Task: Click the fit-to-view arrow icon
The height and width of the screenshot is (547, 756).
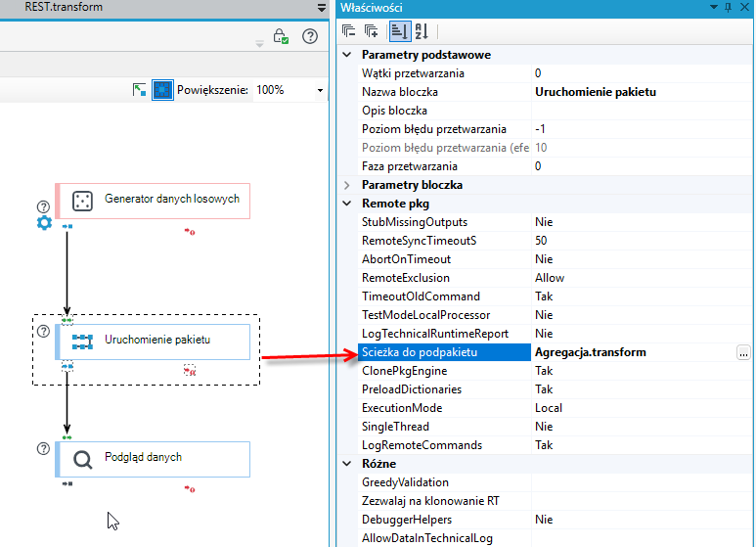Action: tap(139, 90)
